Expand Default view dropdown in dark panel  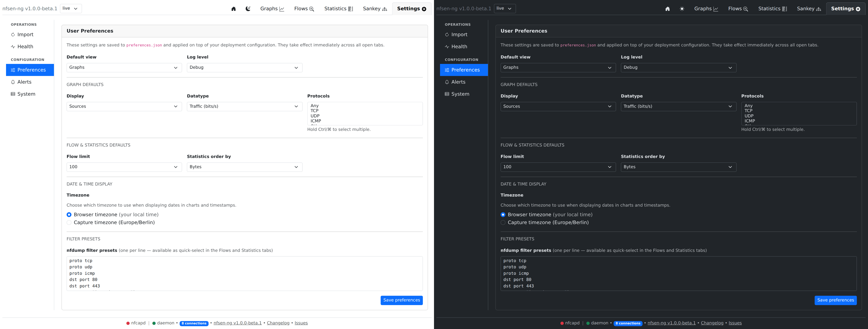558,68
